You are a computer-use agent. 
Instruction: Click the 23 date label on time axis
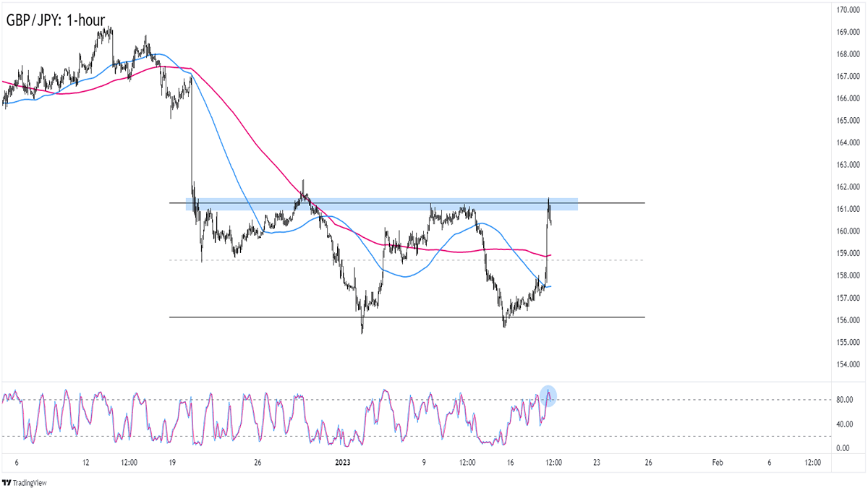(x=595, y=463)
